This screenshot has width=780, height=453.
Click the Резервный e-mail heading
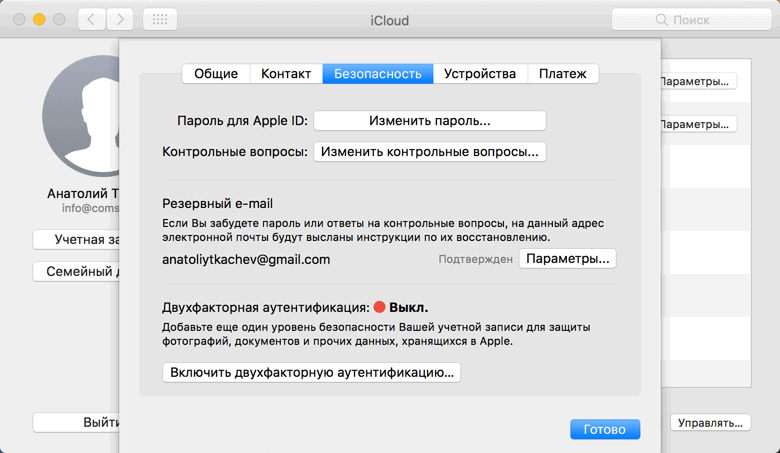click(x=217, y=203)
